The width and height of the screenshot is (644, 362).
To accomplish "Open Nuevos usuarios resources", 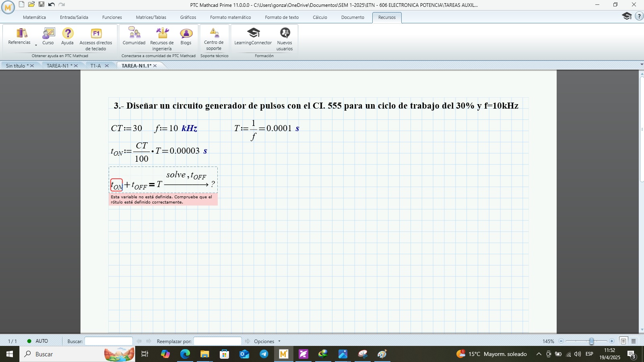I will coord(285,38).
